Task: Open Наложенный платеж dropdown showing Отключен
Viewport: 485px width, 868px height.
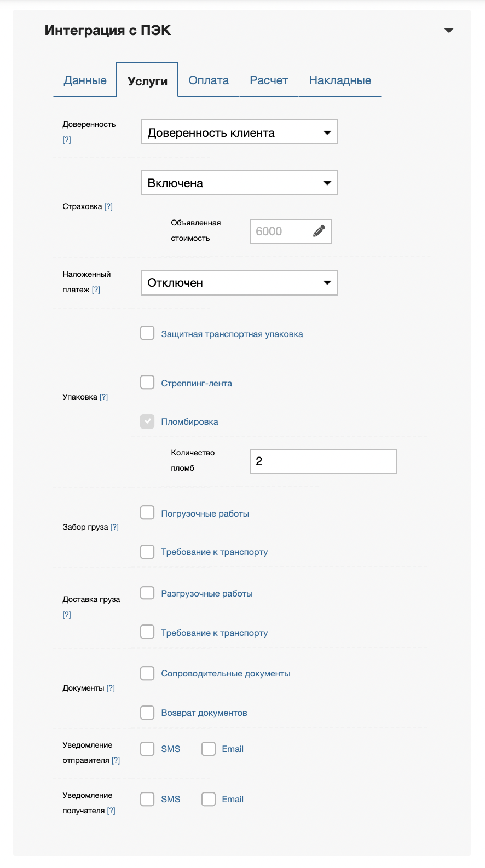Action: (239, 283)
